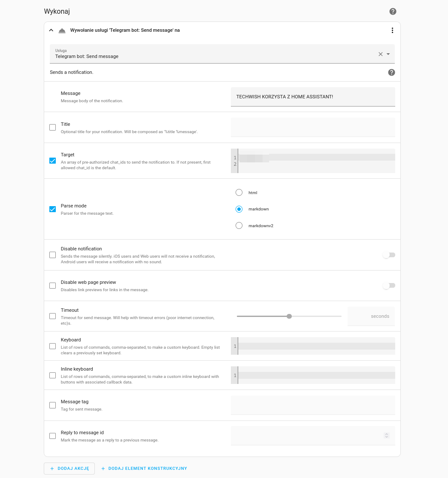Toggle the Disable web page preview switch
The width and height of the screenshot is (448, 478).
(389, 286)
